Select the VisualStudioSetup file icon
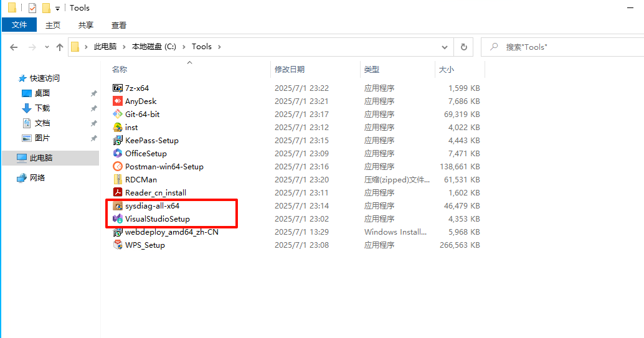 tap(118, 219)
